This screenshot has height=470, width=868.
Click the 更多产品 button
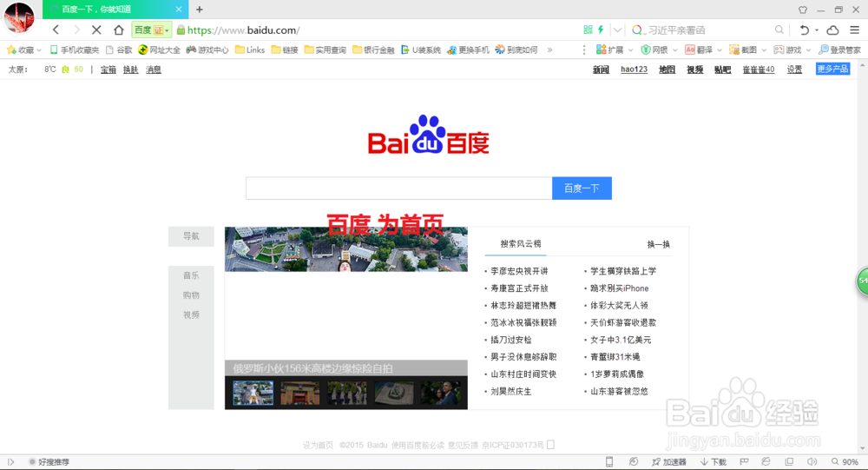[832, 69]
